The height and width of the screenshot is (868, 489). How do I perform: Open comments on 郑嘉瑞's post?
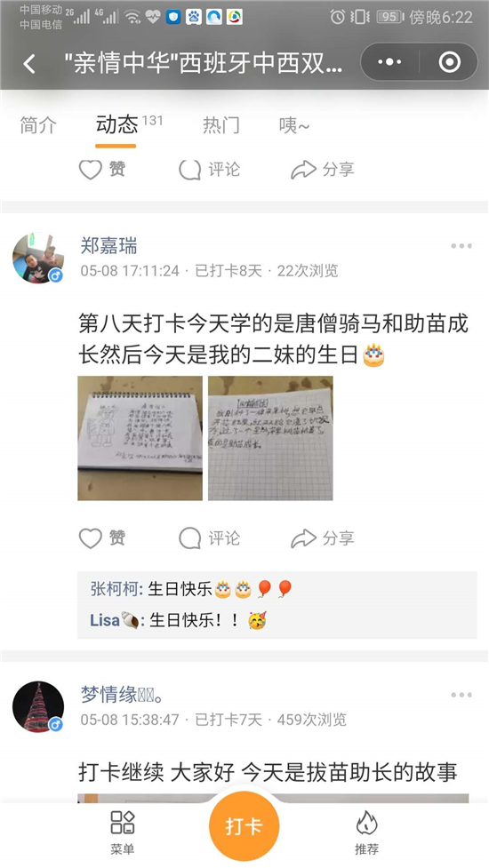(209, 538)
